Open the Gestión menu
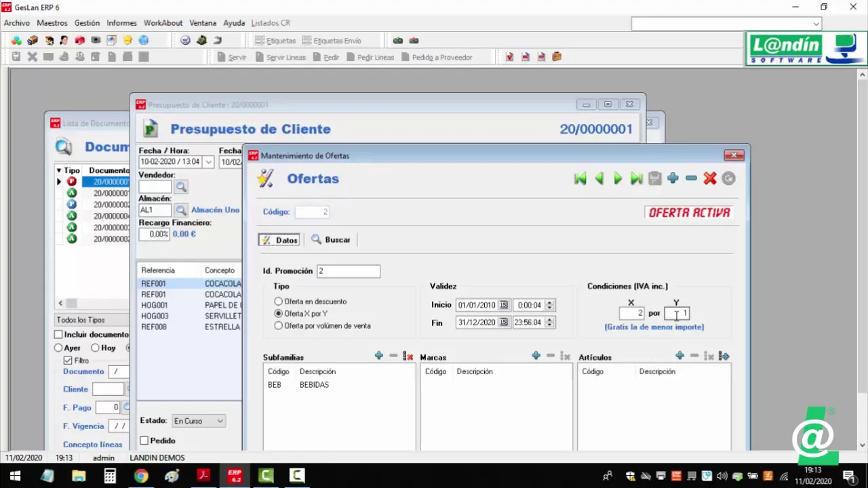Viewport: 868px width, 488px height. (x=87, y=22)
